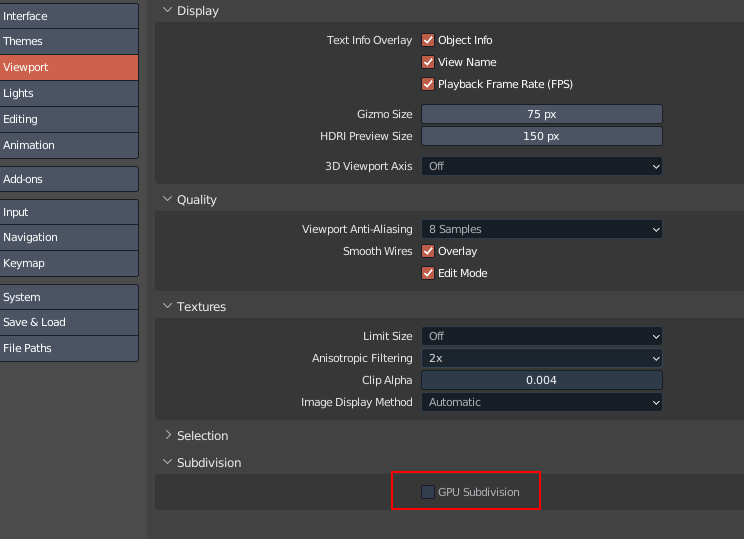This screenshot has height=539, width=744.
Task: Expand the Selection panel
Action: [167, 435]
